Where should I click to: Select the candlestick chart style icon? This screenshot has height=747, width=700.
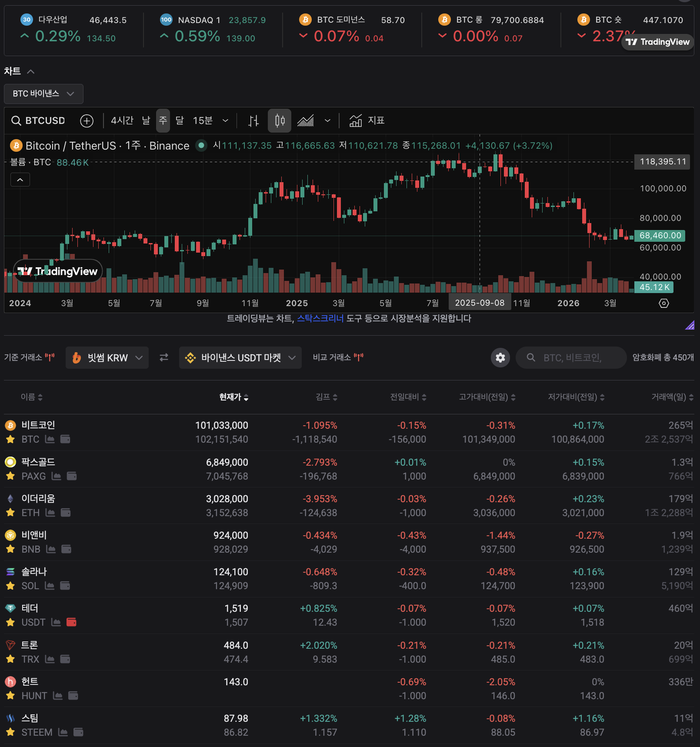click(280, 121)
